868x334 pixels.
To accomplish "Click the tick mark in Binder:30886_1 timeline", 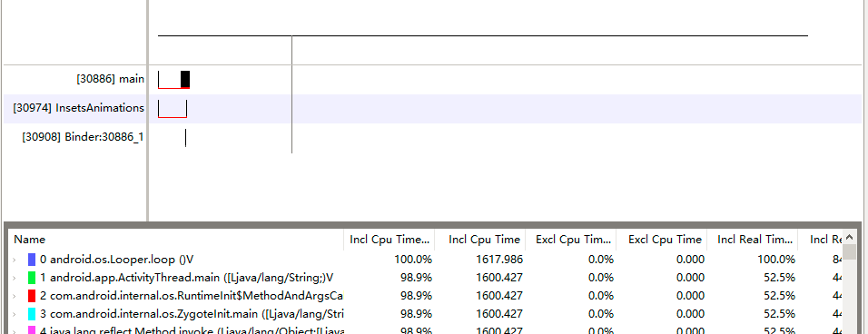I will point(185,138).
